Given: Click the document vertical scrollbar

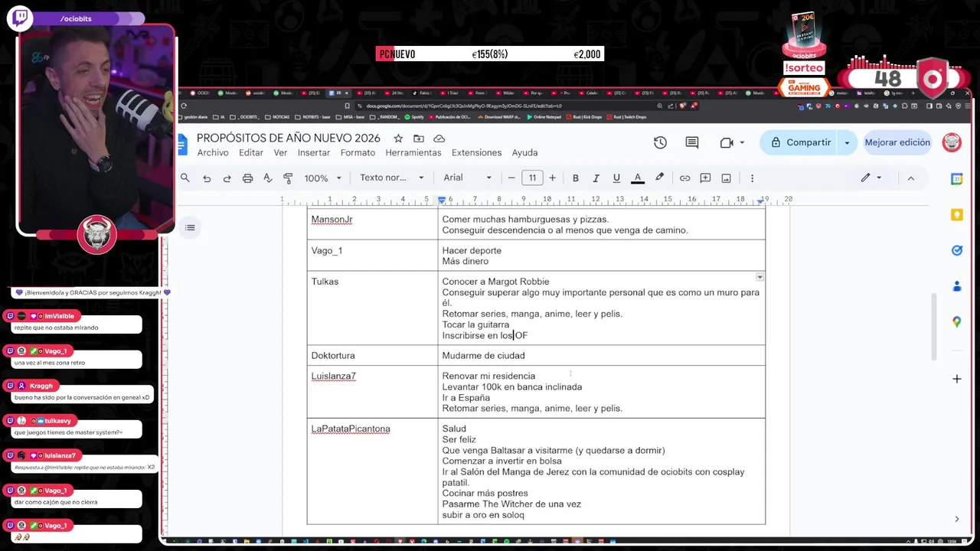Looking at the screenshot, I should pyautogui.click(x=933, y=327).
